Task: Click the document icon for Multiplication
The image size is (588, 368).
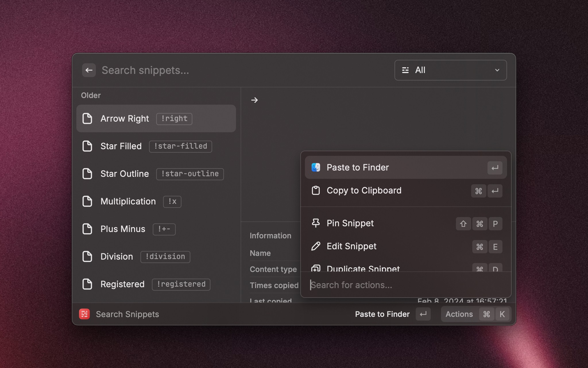Action: [87, 201]
